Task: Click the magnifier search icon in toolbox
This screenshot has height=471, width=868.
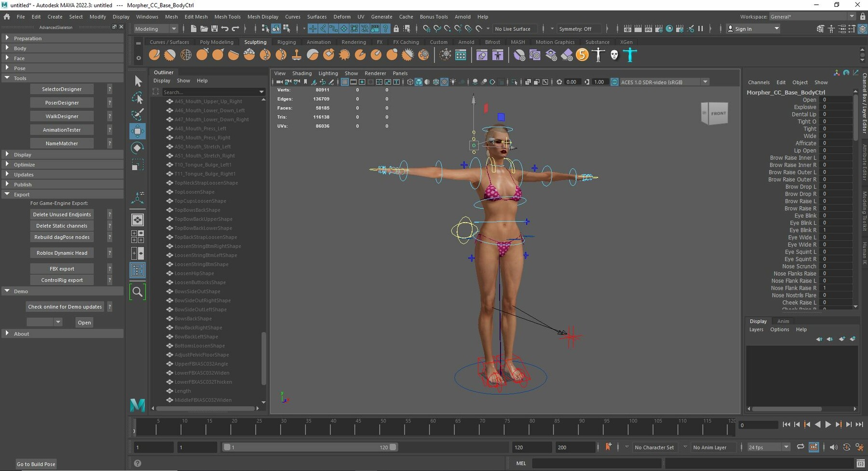Action: coord(137,292)
